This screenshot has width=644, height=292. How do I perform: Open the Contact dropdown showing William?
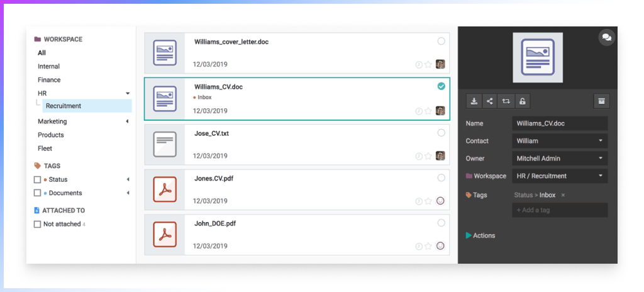(560, 141)
